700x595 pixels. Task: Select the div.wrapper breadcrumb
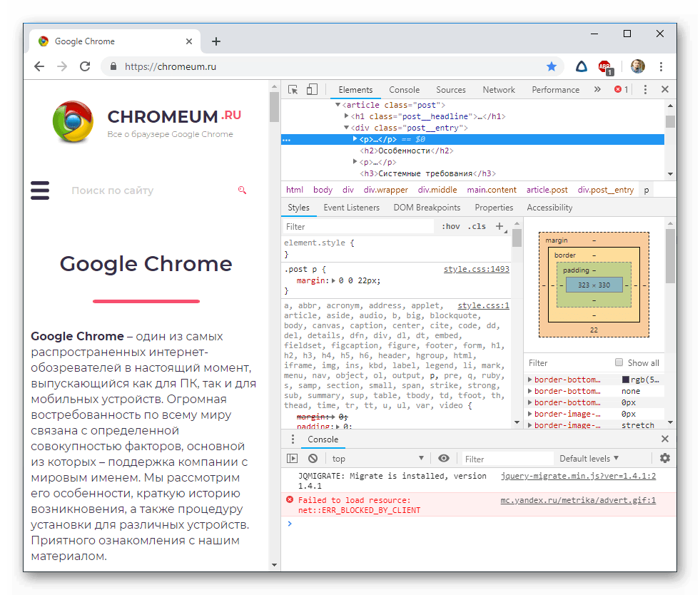pos(386,190)
